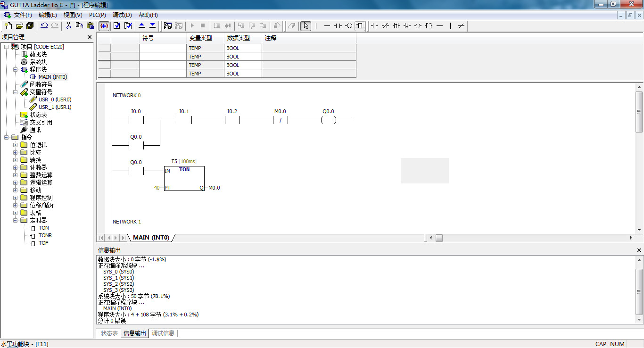Expand the 程序控制 instruction folder
Screen dimensions: 644x348
pyautogui.click(x=16, y=198)
